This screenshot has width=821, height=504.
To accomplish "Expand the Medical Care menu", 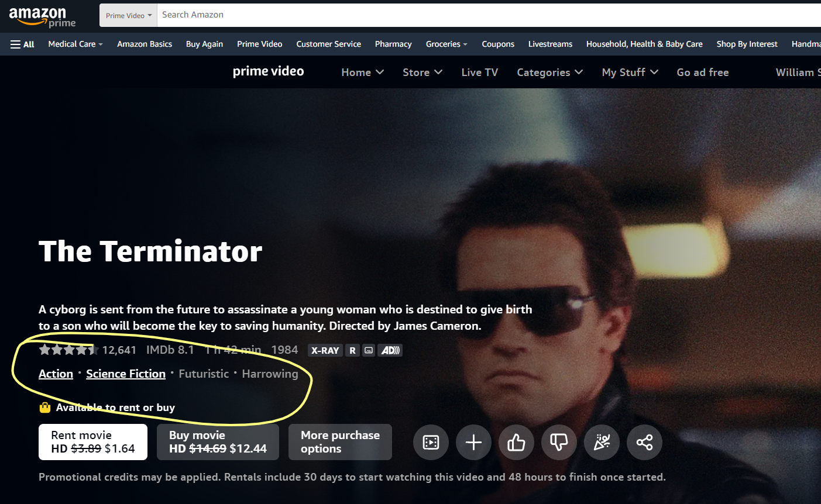I will coord(75,44).
